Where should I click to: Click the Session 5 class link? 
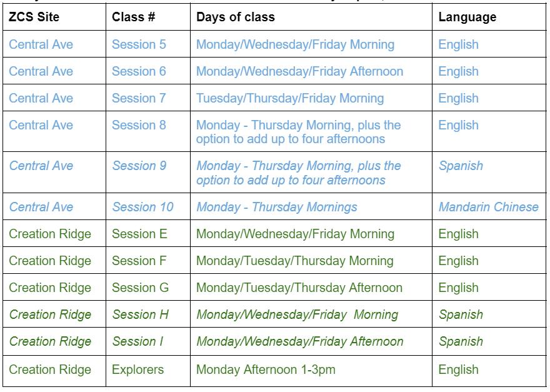click(139, 44)
